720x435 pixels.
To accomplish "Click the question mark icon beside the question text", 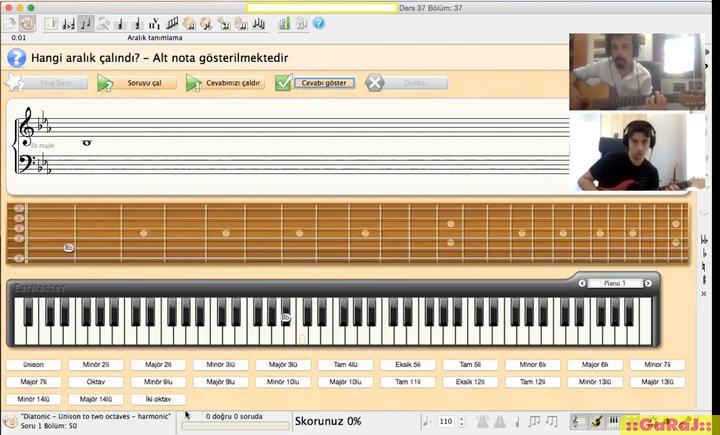I will [x=16, y=58].
